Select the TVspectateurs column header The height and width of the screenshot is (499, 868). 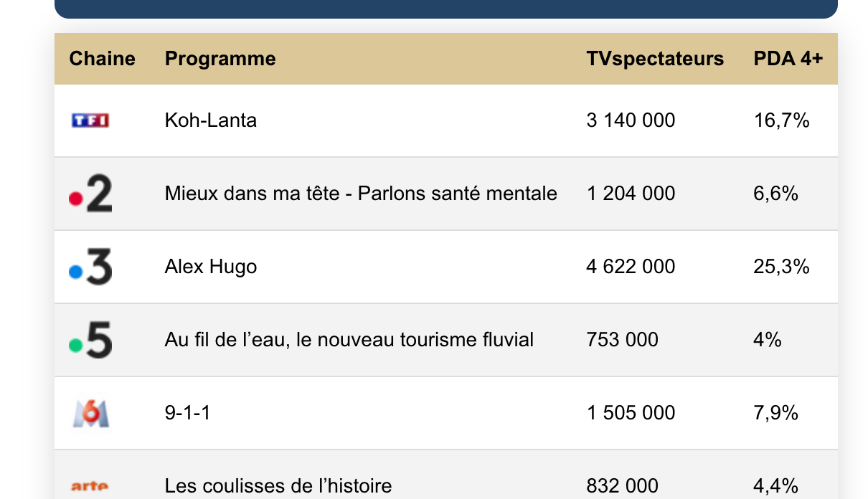655,59
